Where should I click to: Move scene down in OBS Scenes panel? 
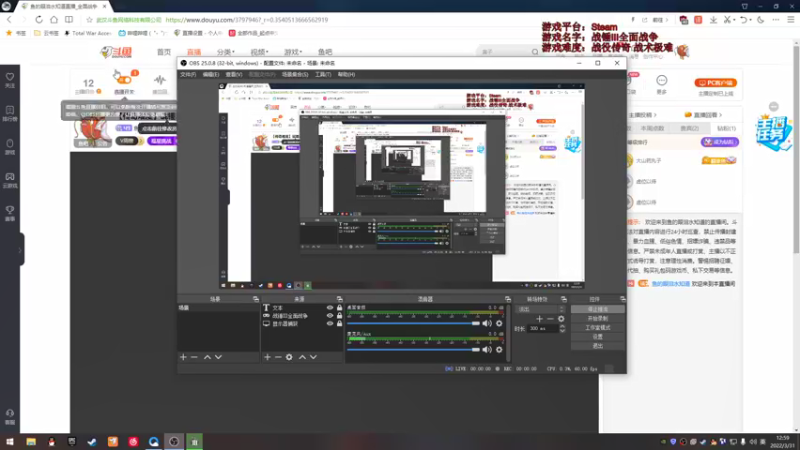(218, 357)
